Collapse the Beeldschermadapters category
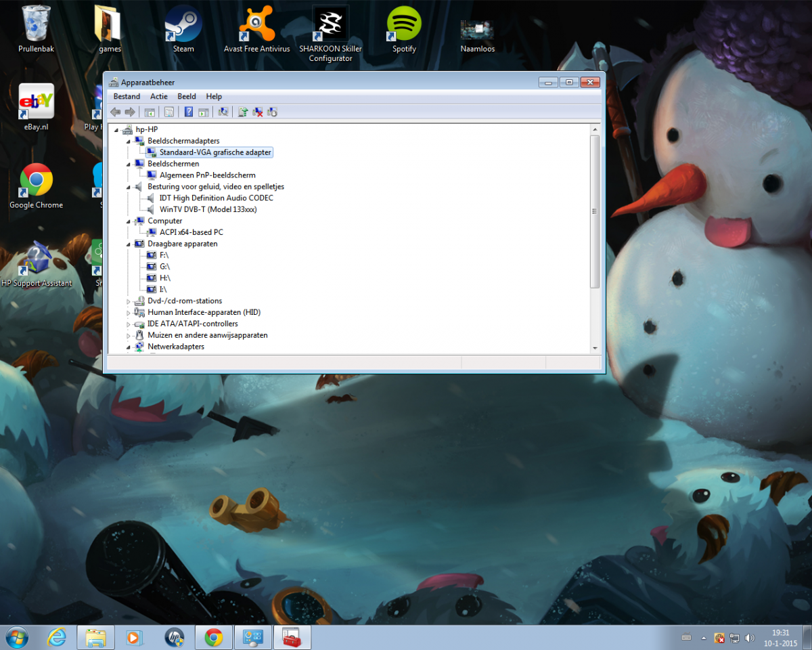Viewport: 812px width, 650px height. coord(129,141)
